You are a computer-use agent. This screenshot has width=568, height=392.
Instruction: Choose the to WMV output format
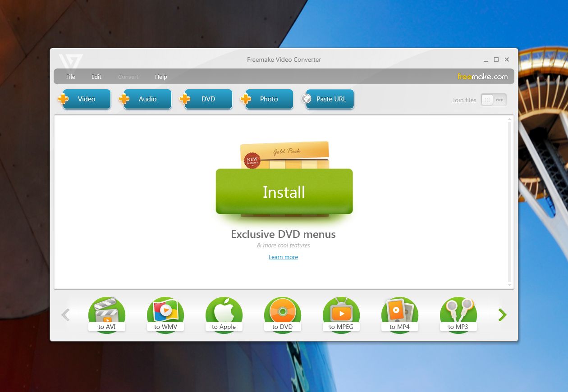tap(165, 315)
